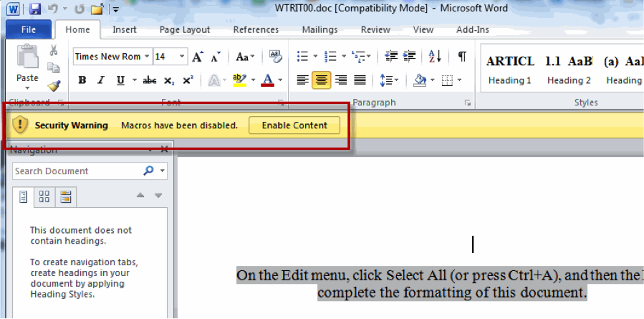This screenshot has height=319, width=644.
Task: Toggle Superscript formatting
Action: pyautogui.click(x=188, y=80)
